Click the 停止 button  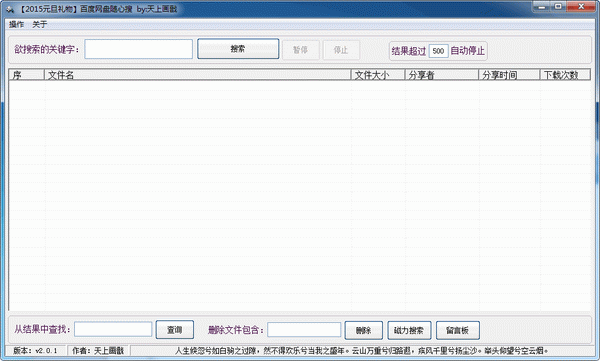(341, 50)
